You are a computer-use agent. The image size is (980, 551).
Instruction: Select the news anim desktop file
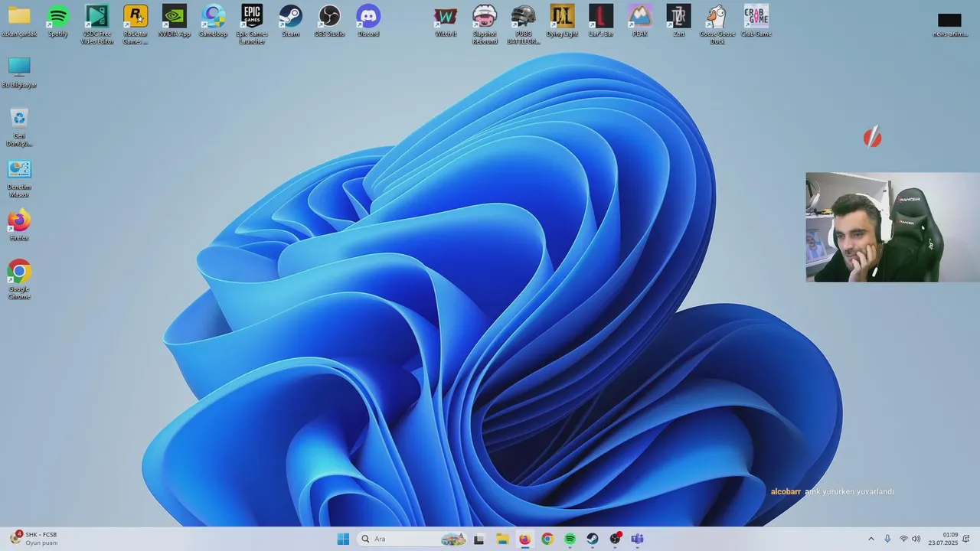tap(949, 24)
